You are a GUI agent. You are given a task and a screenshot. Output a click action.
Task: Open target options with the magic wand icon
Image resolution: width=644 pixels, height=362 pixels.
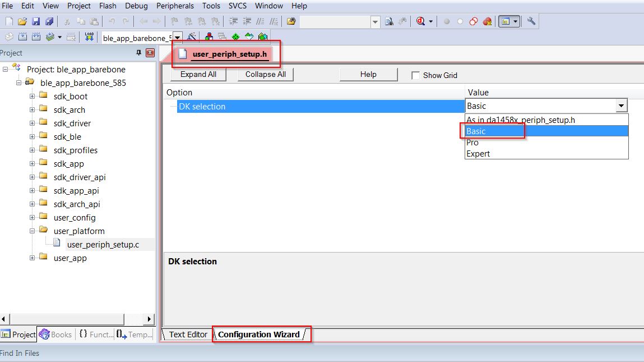click(x=192, y=38)
